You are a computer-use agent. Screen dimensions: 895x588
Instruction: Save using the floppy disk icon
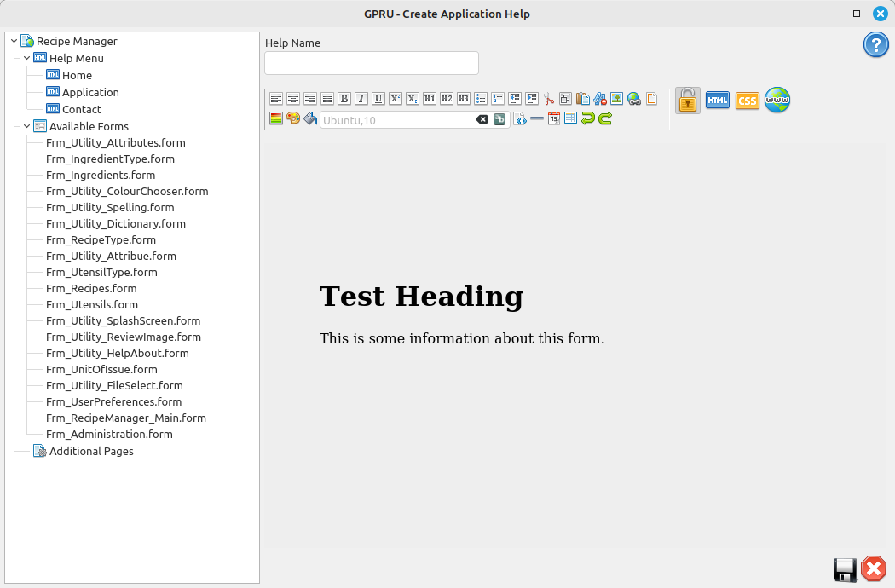845,569
